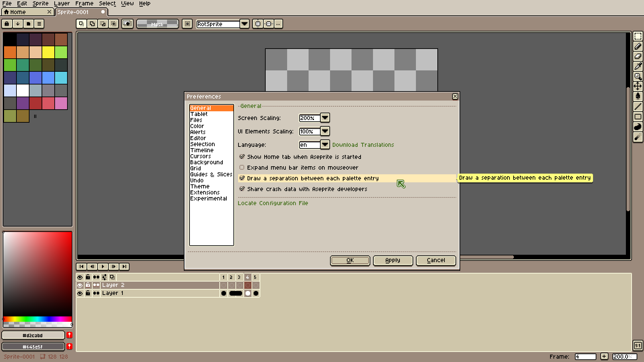Open the Screen Scaling dropdown
The width and height of the screenshot is (644, 362).
325,118
